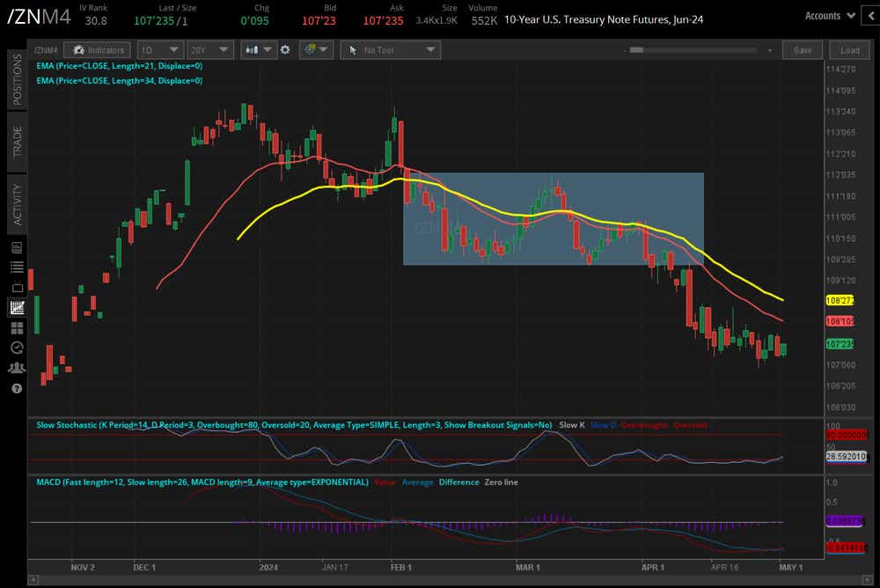
Task: Click the Indicators button
Action: coord(99,50)
